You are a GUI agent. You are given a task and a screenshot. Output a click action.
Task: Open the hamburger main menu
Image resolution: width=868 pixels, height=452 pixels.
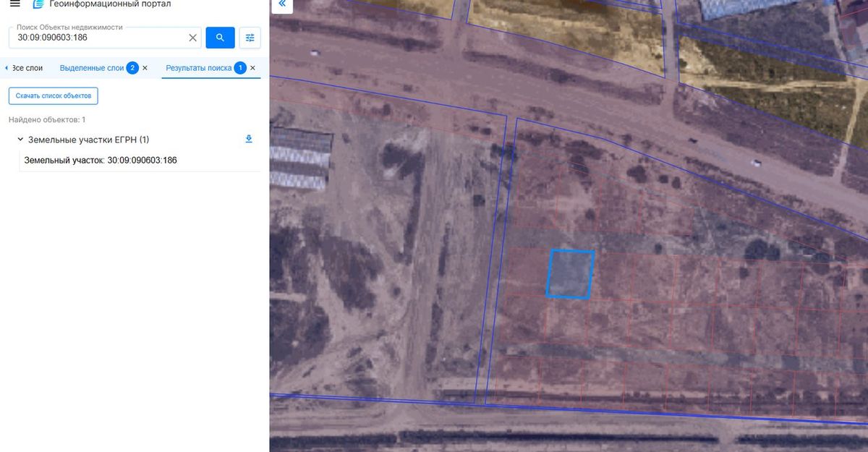pos(14,4)
